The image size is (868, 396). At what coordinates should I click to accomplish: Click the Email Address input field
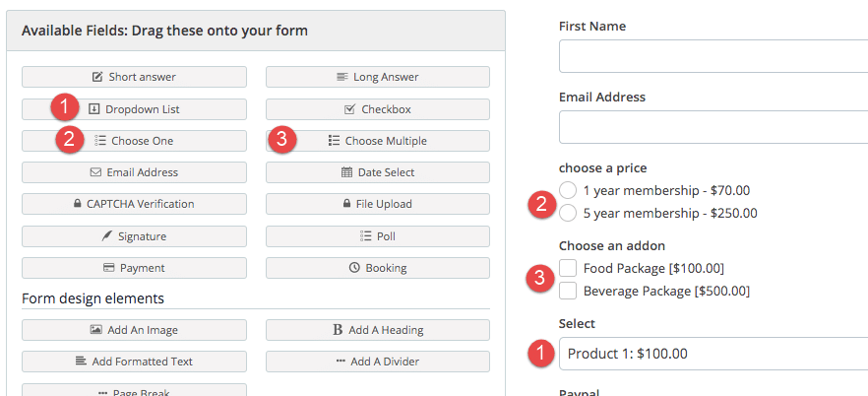(713, 127)
